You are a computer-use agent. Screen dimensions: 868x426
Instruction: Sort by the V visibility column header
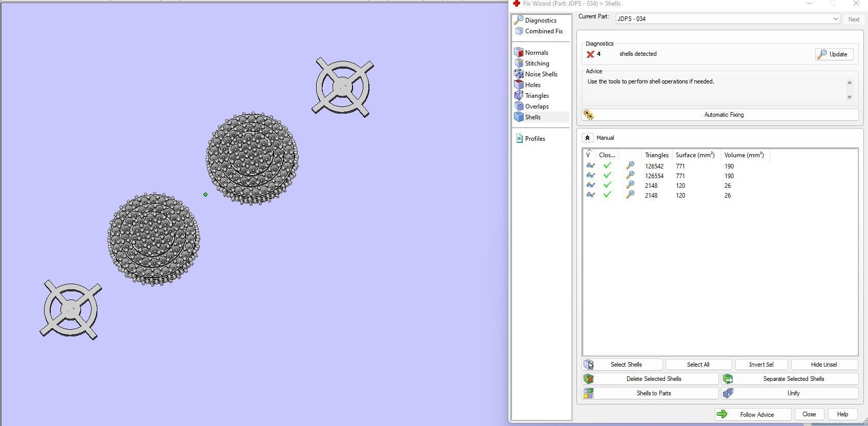pos(589,155)
